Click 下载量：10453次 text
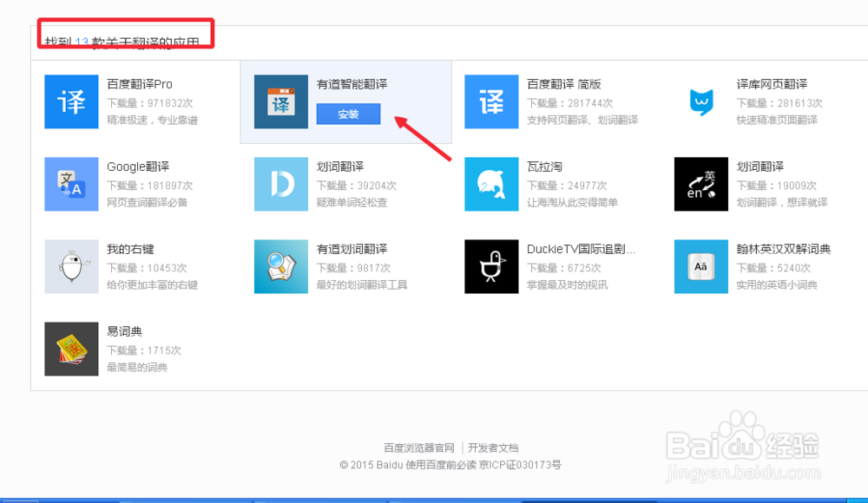Screen dimensions: 868x503 (x=147, y=268)
